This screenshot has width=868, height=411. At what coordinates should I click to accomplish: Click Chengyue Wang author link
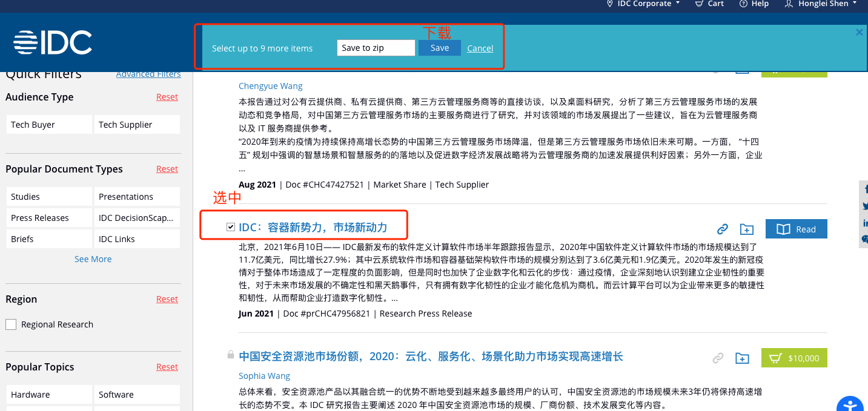click(270, 85)
